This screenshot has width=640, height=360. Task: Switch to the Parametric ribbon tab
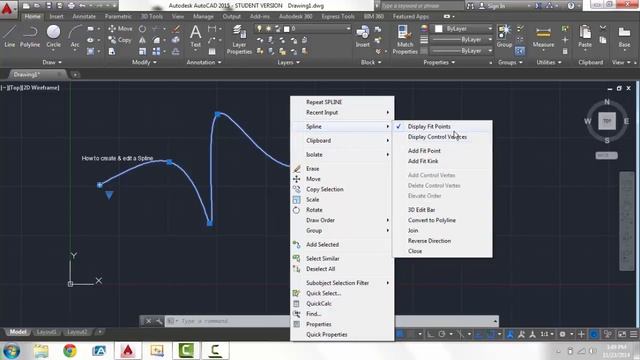click(x=118, y=16)
